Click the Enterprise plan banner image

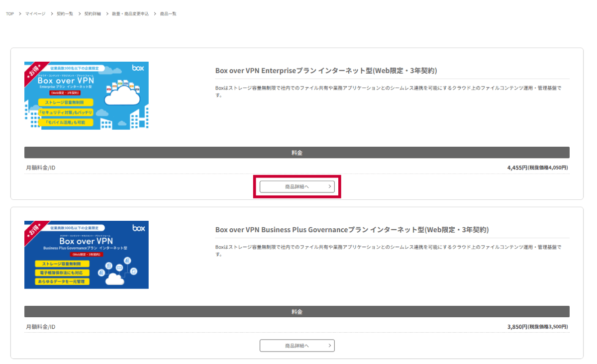click(x=87, y=95)
